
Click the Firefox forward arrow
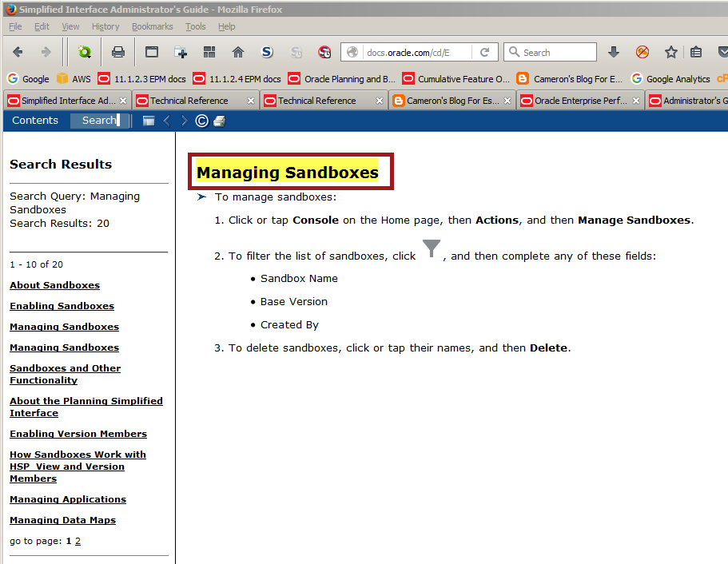tap(46, 52)
